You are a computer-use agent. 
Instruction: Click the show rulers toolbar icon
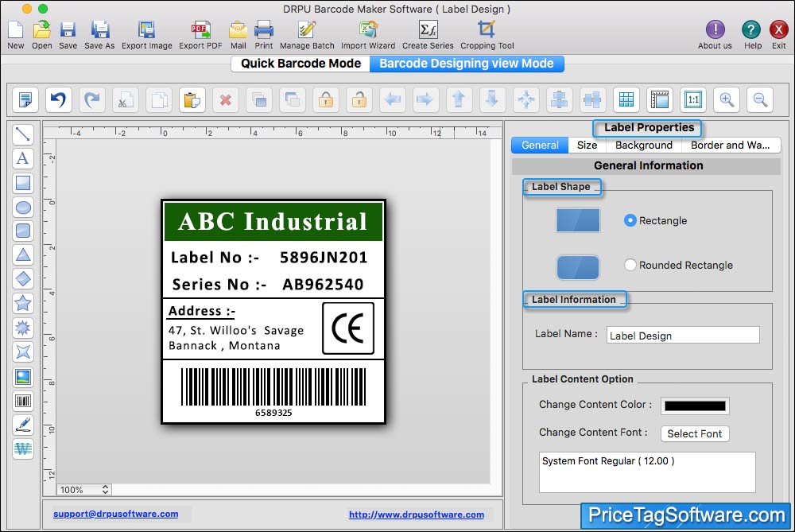click(660, 99)
